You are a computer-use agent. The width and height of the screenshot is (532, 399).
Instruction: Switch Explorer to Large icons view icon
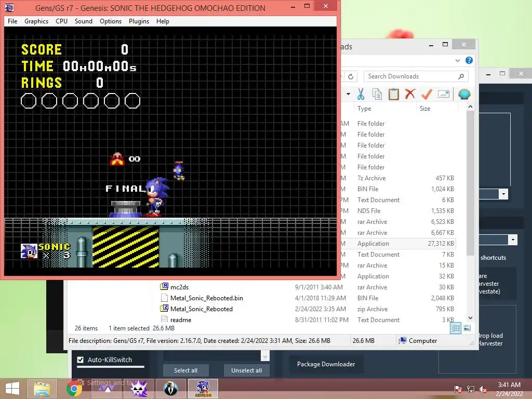point(467,328)
